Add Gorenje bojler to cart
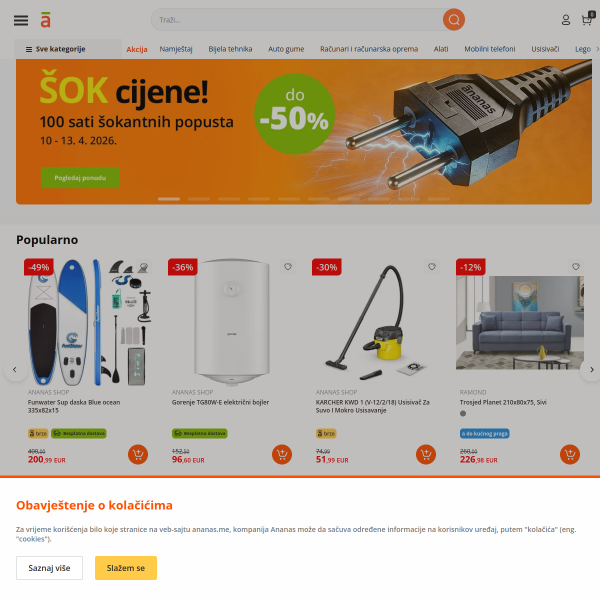The image size is (600, 600). pyautogui.click(x=282, y=454)
